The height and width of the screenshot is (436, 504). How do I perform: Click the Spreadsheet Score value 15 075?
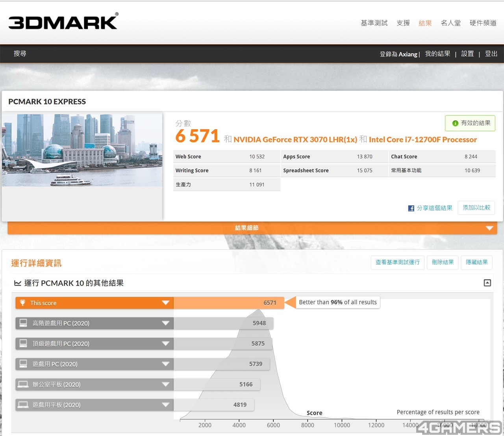click(365, 171)
